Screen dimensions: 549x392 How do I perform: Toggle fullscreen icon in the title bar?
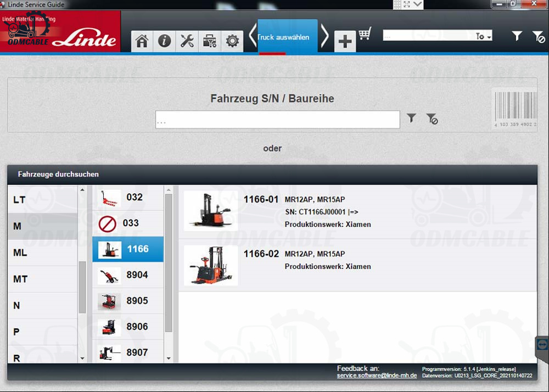click(407, 4)
